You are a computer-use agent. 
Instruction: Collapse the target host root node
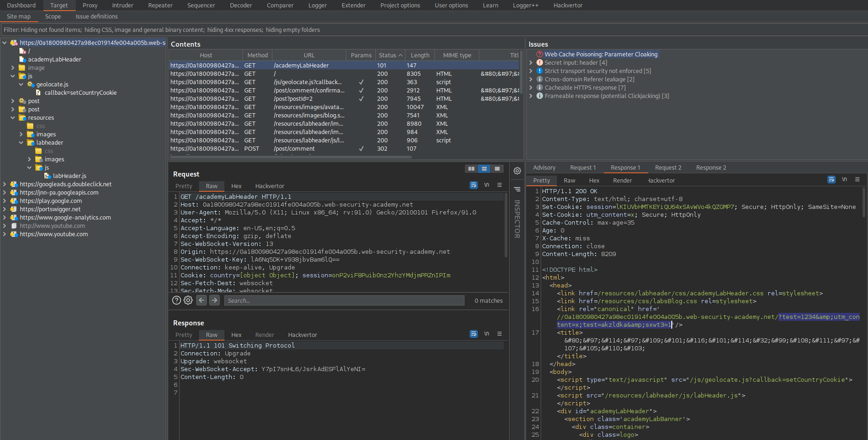tap(5, 43)
